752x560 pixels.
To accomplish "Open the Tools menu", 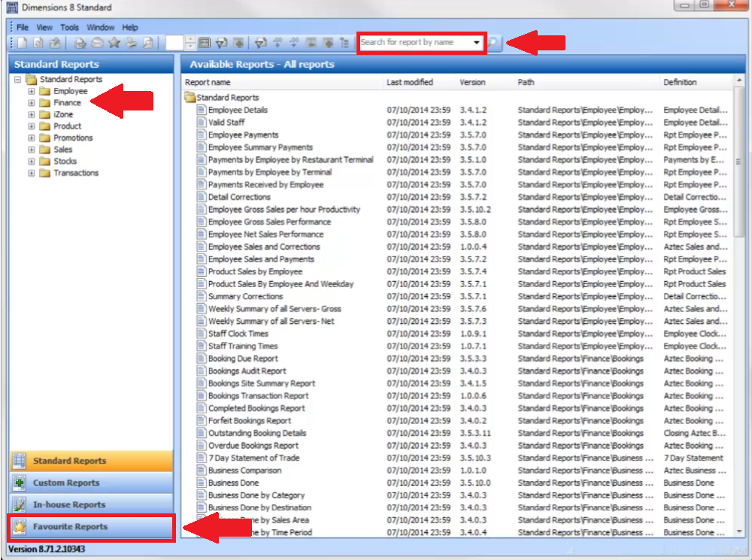I will click(69, 27).
